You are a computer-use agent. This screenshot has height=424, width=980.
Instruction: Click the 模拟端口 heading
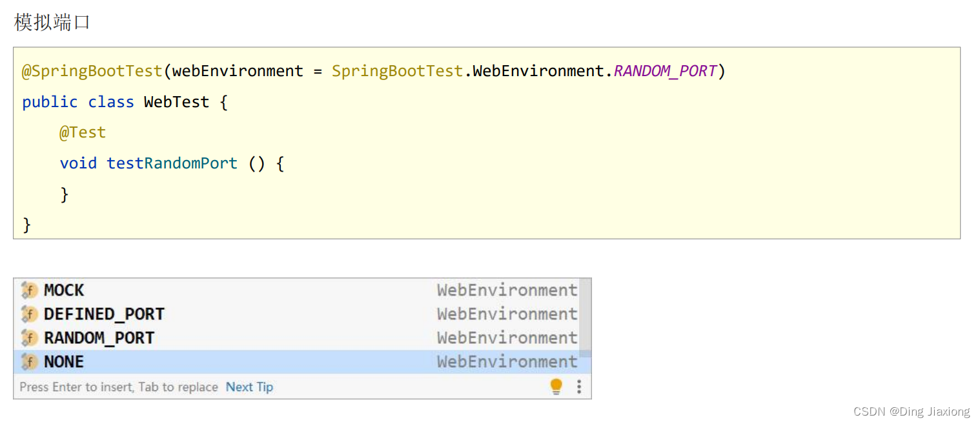pos(52,23)
